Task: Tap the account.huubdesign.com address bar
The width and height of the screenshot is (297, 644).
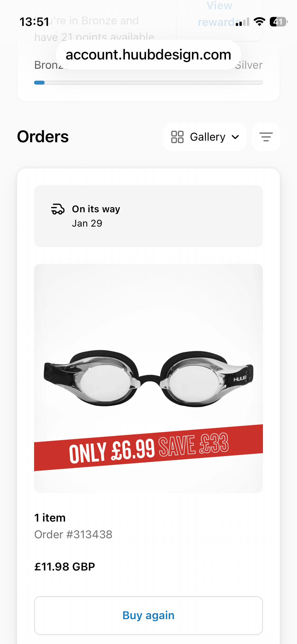Action: [x=148, y=55]
